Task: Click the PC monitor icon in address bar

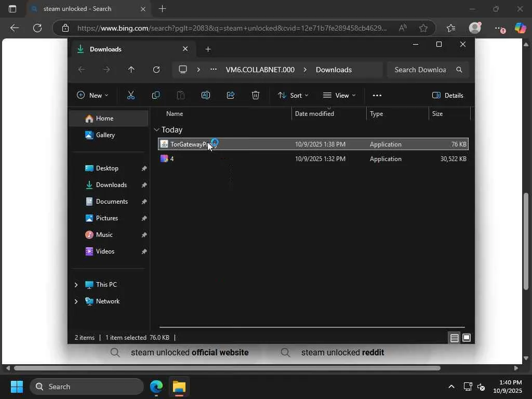Action: [183, 69]
